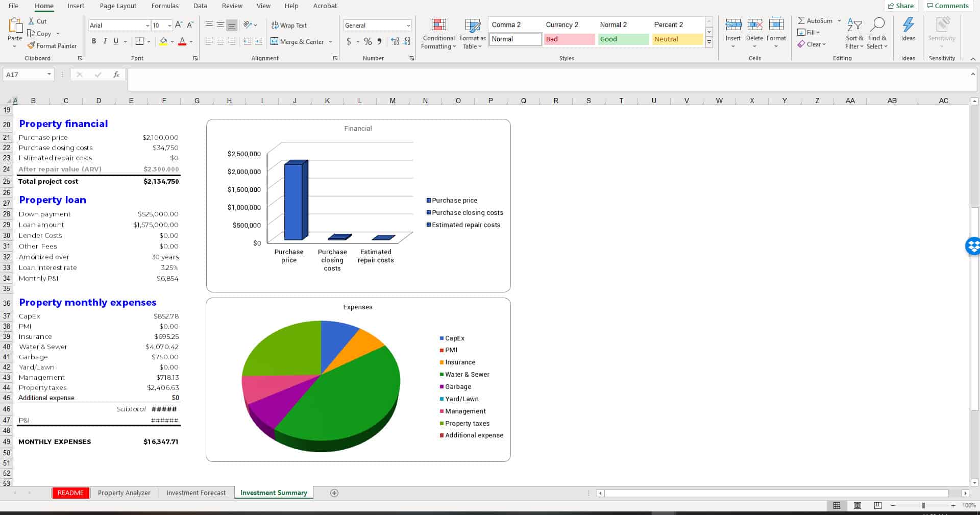Expand the Fill Color dropdown arrow
Image resolution: width=980 pixels, height=515 pixels.
[x=172, y=41]
